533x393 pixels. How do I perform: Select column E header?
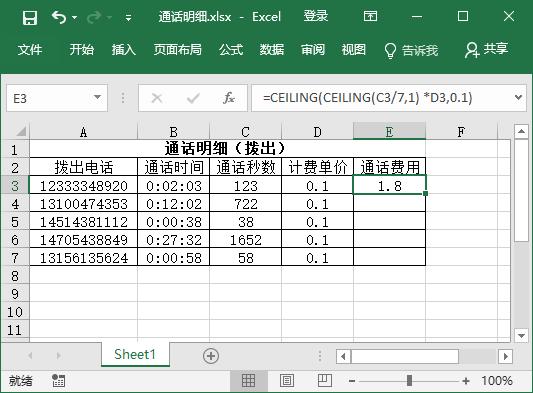390,132
